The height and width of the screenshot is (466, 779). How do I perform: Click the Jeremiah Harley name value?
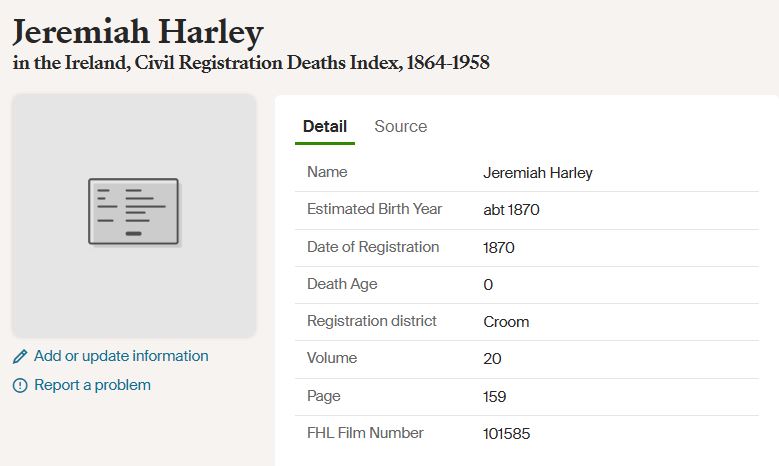(x=538, y=173)
